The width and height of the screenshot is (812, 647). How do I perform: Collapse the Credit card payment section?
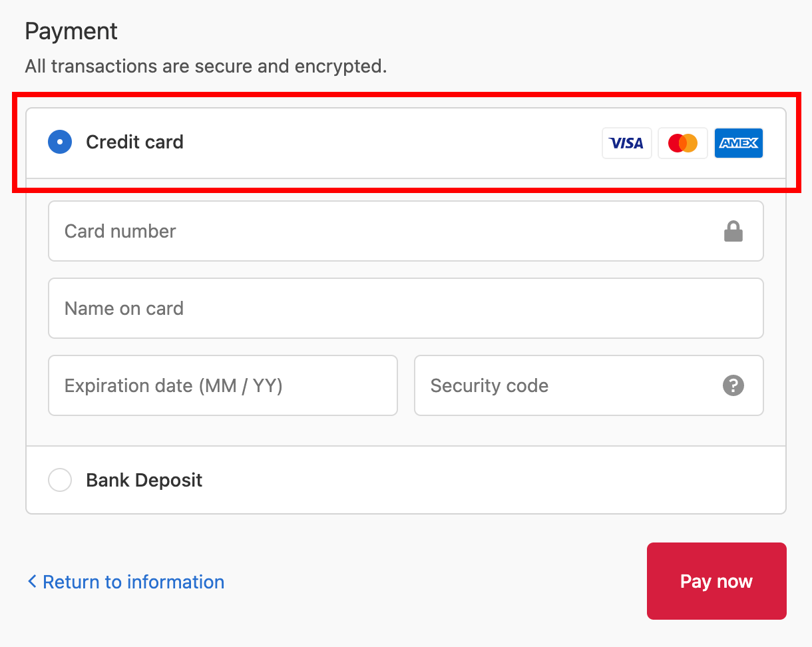point(133,142)
